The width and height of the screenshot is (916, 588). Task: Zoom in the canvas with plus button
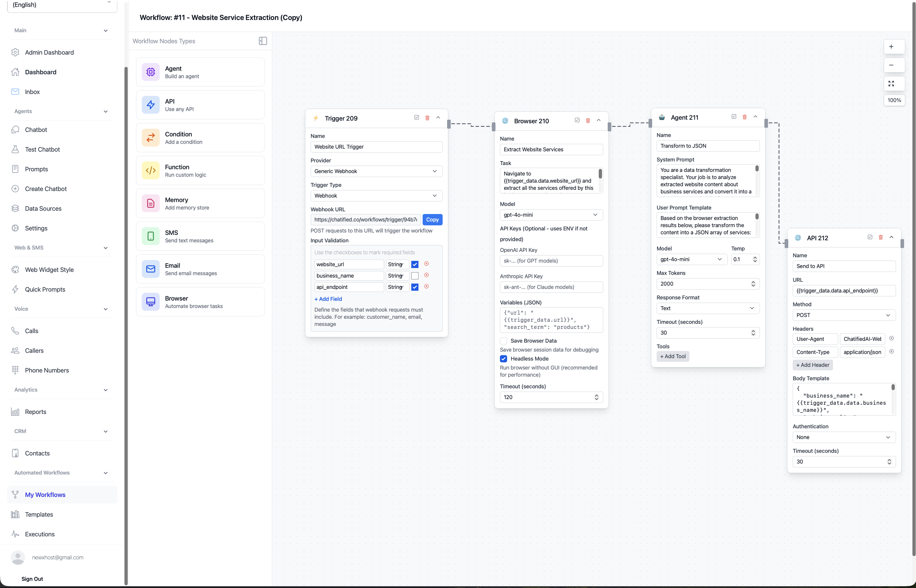pos(891,47)
